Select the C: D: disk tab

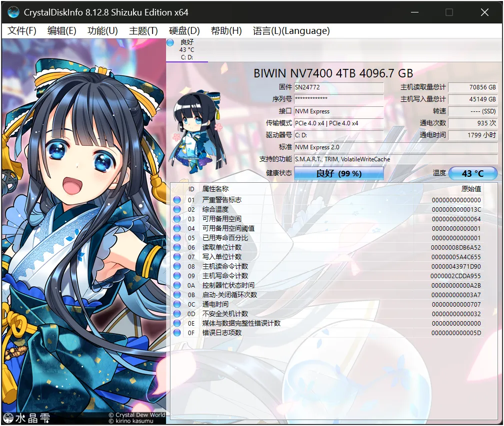click(187, 50)
